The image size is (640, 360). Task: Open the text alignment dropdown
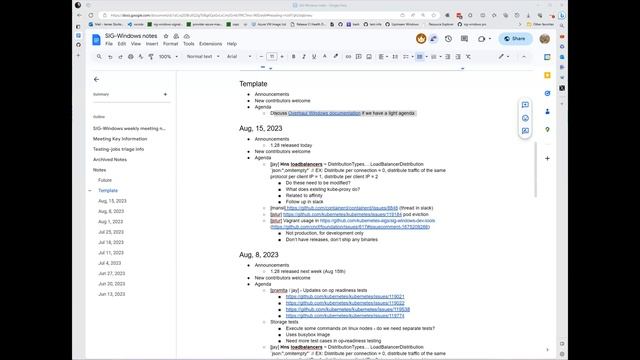click(383, 57)
